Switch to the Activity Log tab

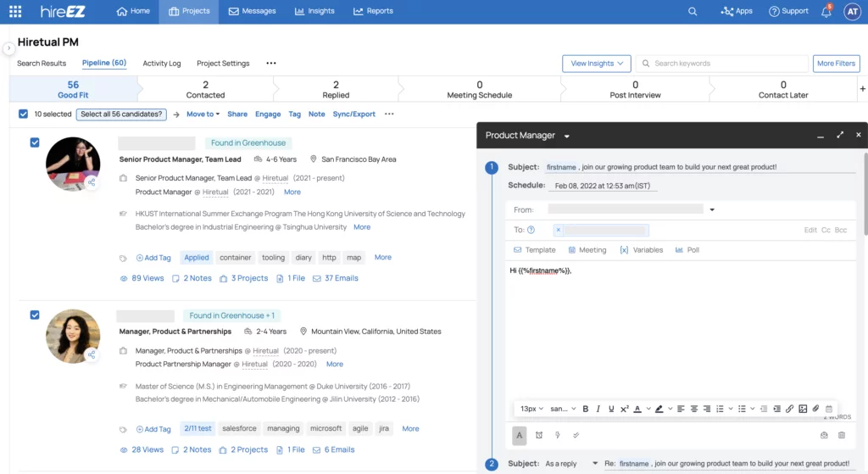click(161, 64)
